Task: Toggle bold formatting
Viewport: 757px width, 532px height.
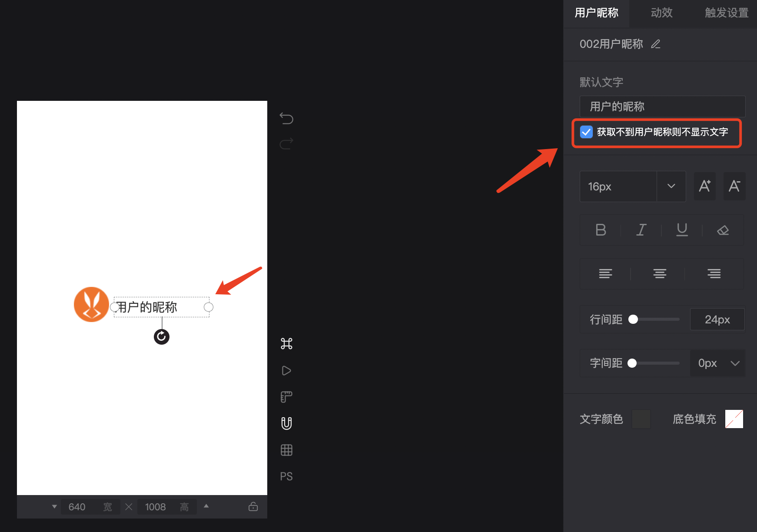Action: (601, 230)
